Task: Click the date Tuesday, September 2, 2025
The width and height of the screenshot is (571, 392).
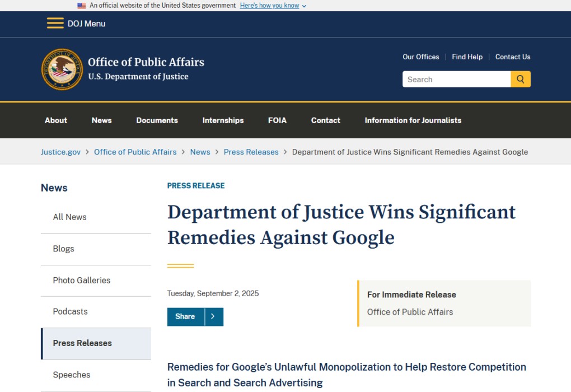Action: 213,293
